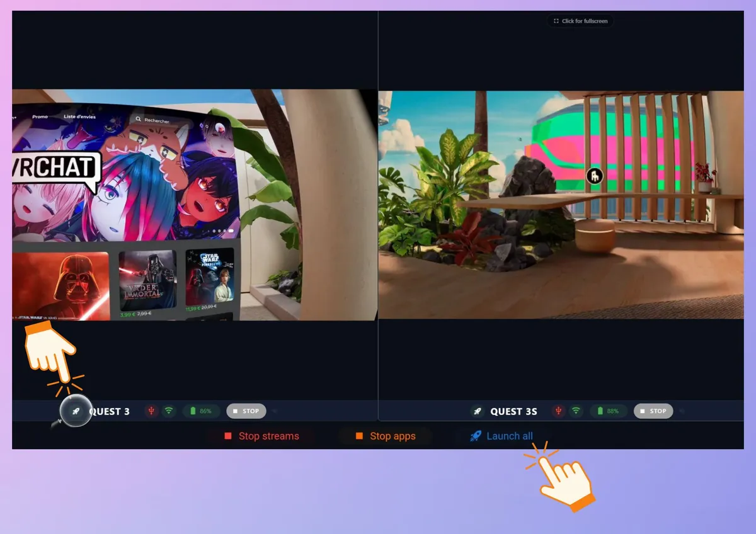Click the rocket launch icon beside QUEST 3S

[478, 411]
